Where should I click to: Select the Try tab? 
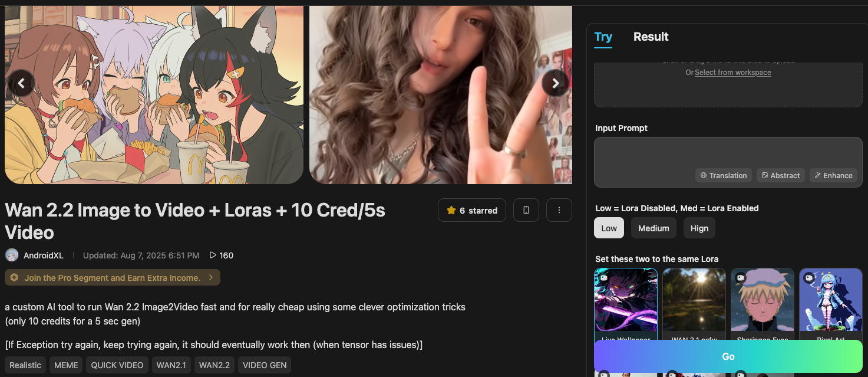click(x=603, y=37)
